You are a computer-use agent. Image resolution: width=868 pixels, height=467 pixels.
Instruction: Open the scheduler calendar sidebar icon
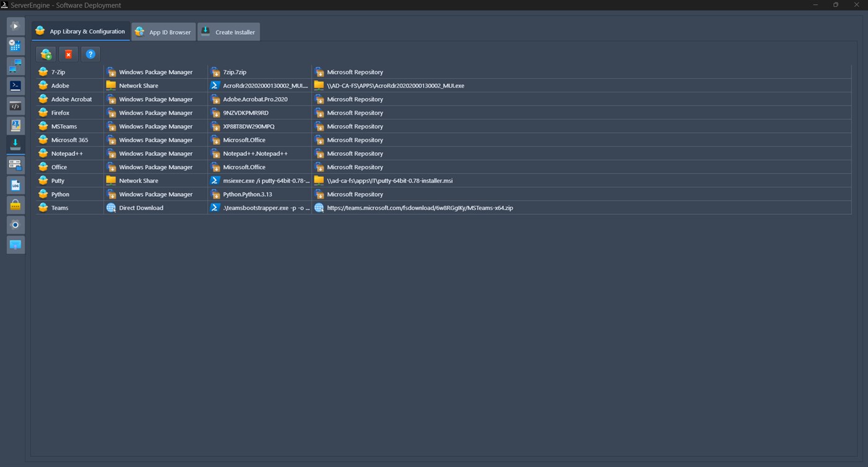tap(16, 45)
